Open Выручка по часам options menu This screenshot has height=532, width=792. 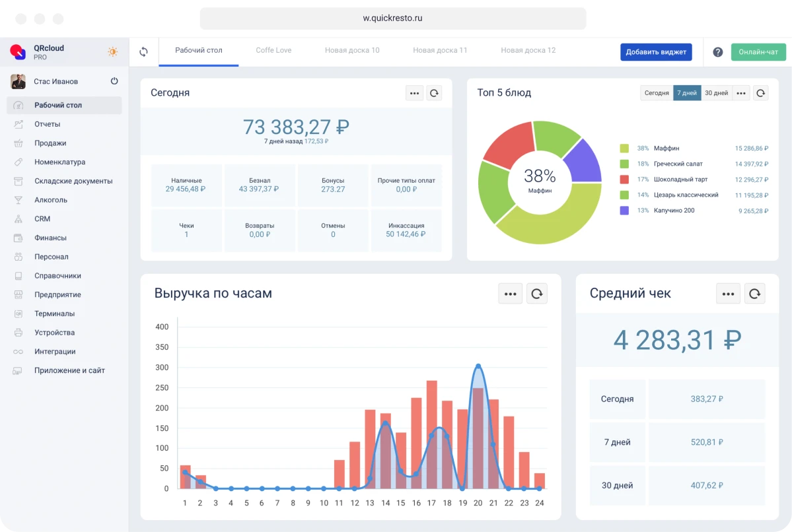510,294
